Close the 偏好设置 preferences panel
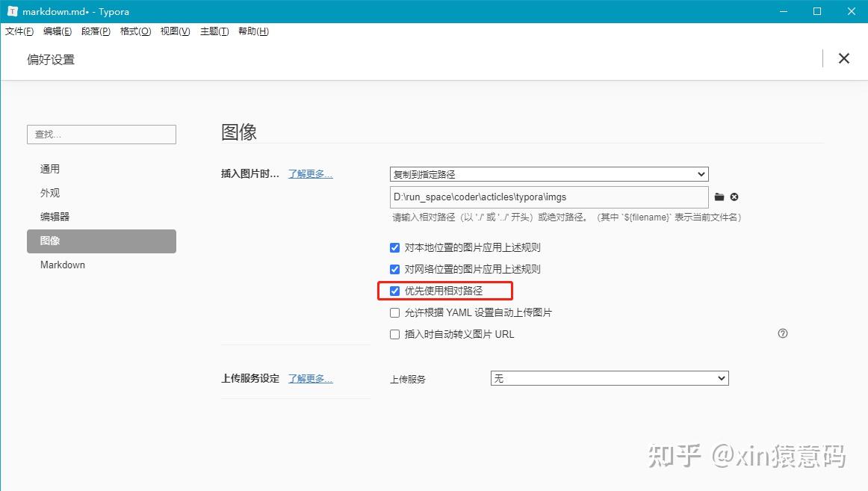 (x=843, y=58)
